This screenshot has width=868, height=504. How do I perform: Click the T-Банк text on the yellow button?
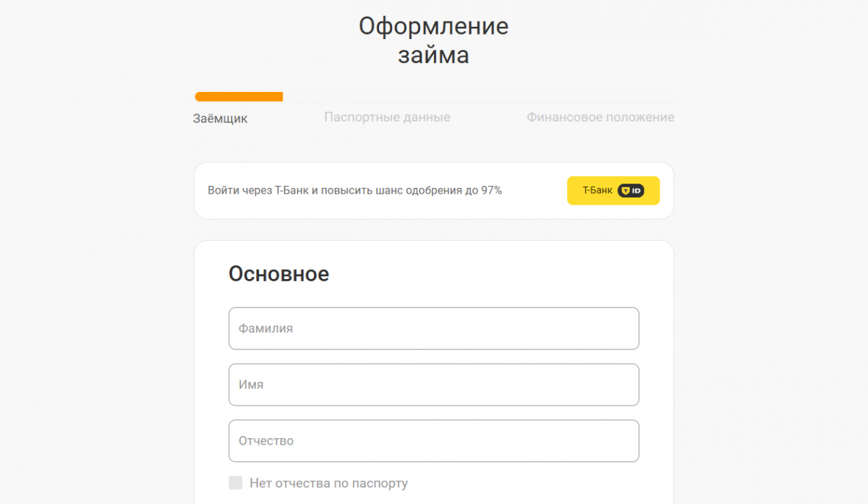597,191
